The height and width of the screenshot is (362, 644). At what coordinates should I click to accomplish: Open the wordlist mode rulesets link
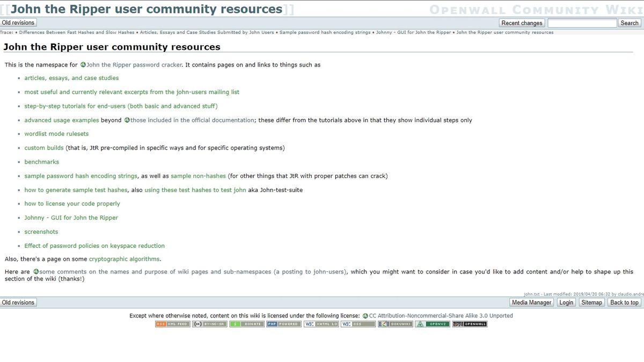(56, 134)
